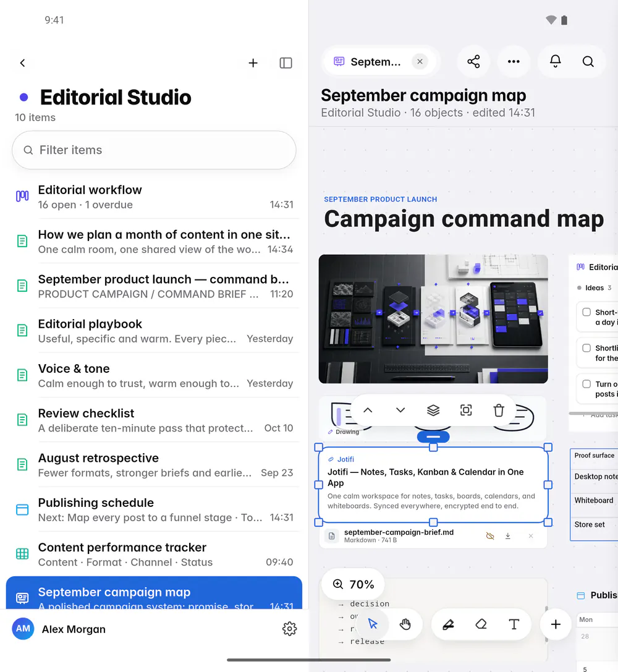Select the hand pan tool

405,624
